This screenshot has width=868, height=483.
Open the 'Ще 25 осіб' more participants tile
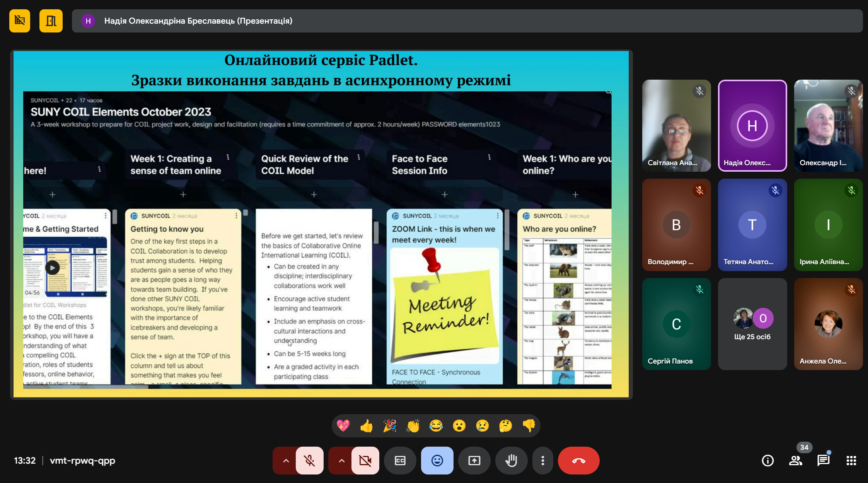(x=752, y=324)
